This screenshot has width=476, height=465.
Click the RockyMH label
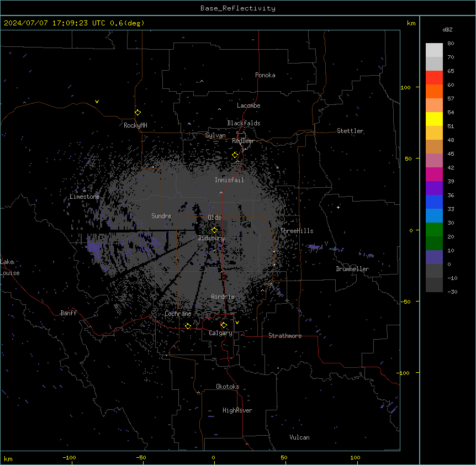135,125
